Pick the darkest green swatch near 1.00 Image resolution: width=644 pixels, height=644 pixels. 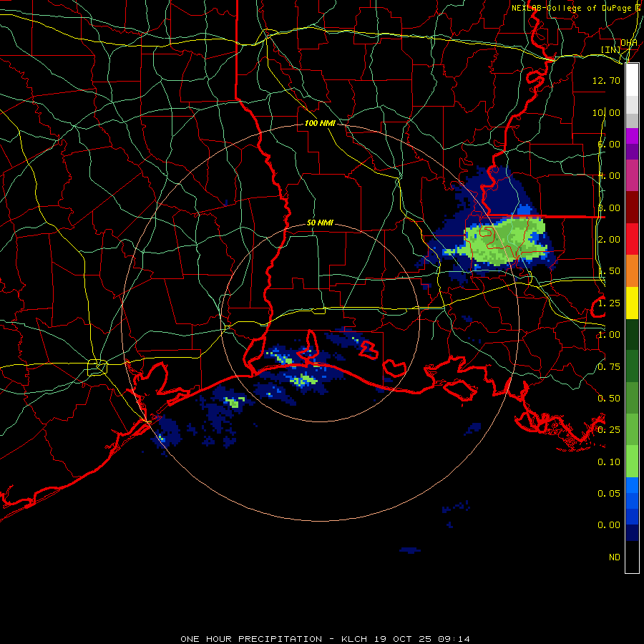[632, 334]
